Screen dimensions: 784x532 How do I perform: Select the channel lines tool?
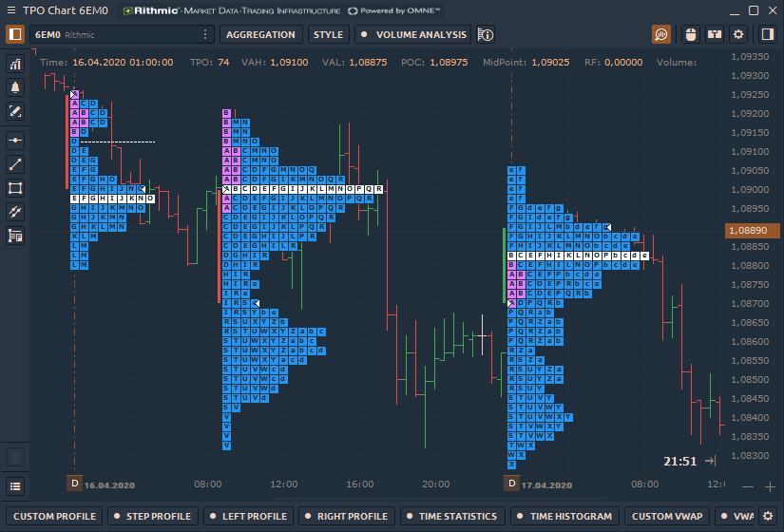(15, 212)
